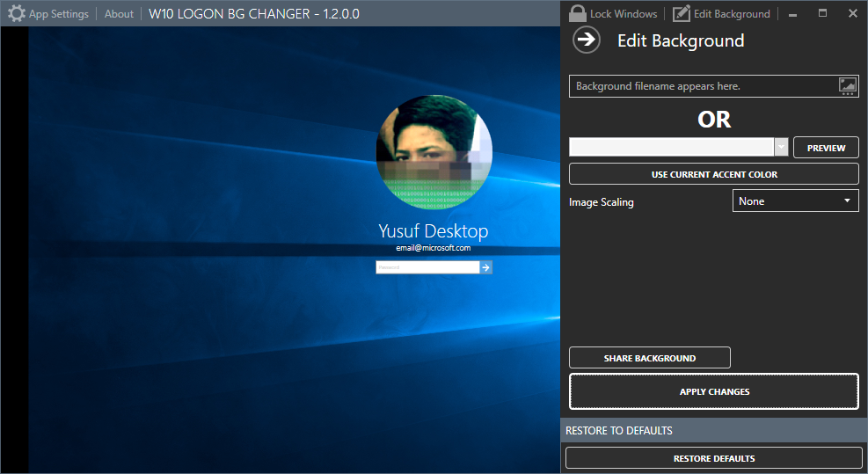868x474 pixels.
Task: Open the color picker dropdown arrow
Action: tap(781, 147)
